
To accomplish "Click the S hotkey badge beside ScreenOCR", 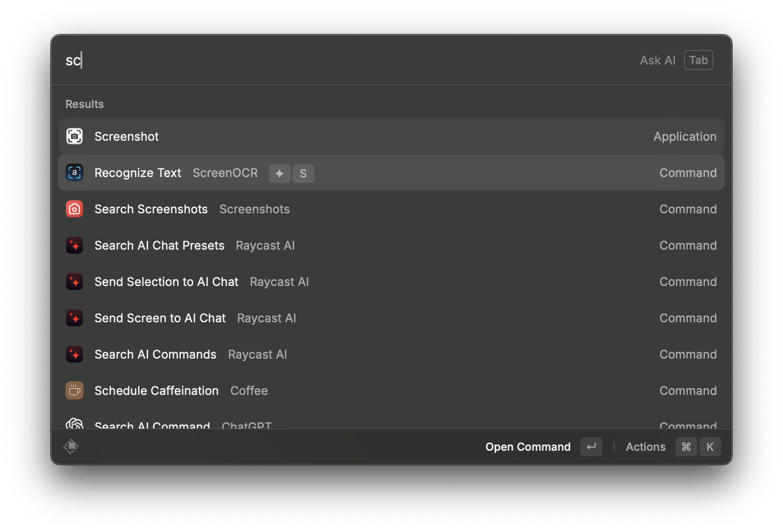I will 303,173.
